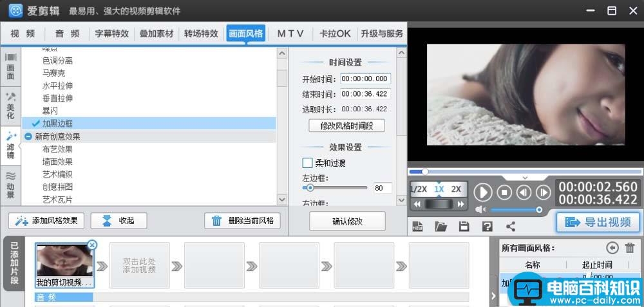The image size is (644, 307).
Task: Choose the 水平拉伸 style
Action: coord(57,86)
